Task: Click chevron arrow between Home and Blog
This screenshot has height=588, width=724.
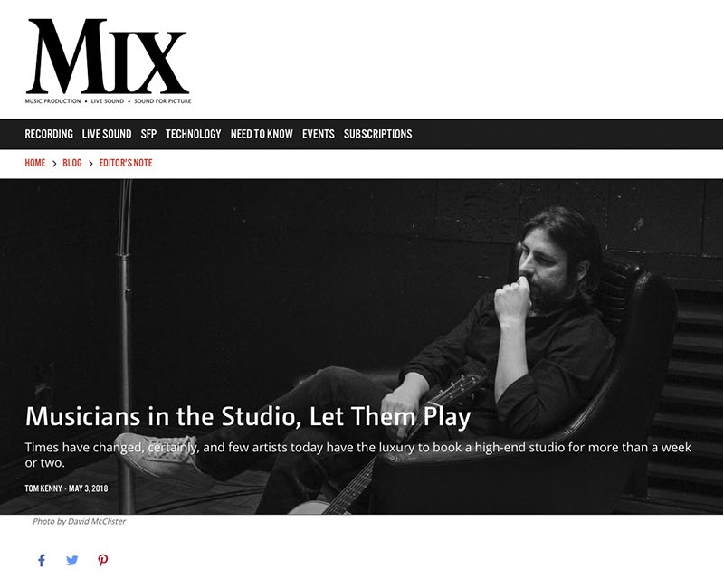Action: coord(54,164)
